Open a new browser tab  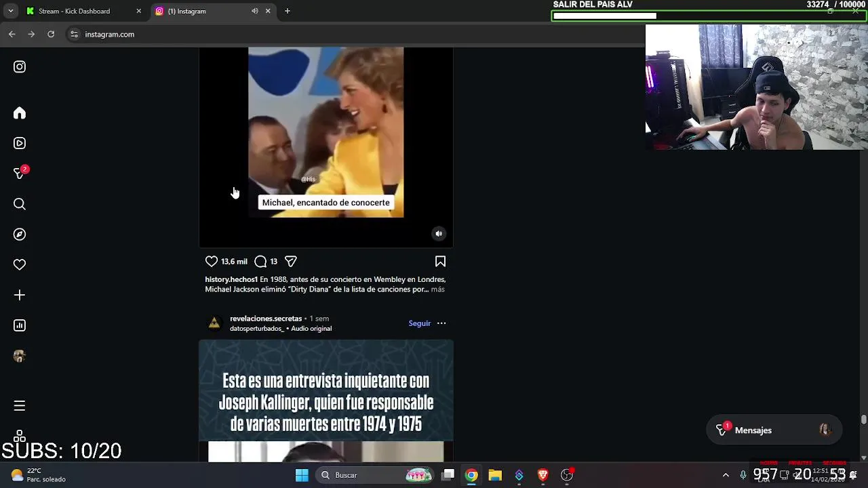point(288,11)
